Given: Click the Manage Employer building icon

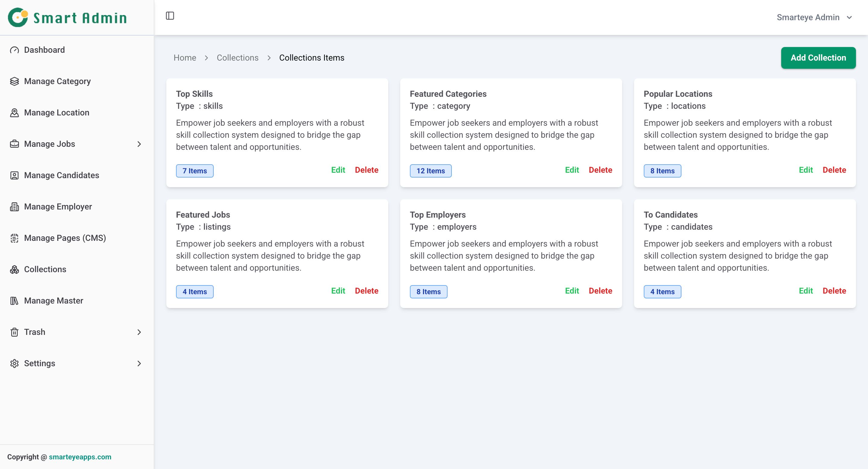Looking at the screenshot, I should [14, 207].
